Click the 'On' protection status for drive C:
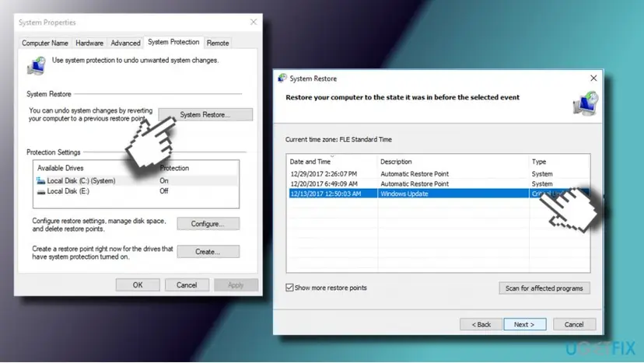This screenshot has height=363, width=644. pos(164,180)
